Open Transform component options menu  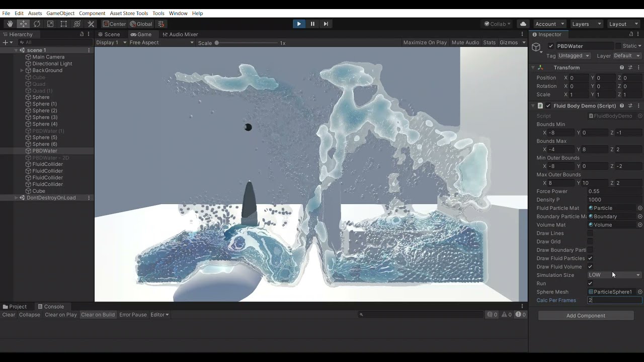click(638, 67)
